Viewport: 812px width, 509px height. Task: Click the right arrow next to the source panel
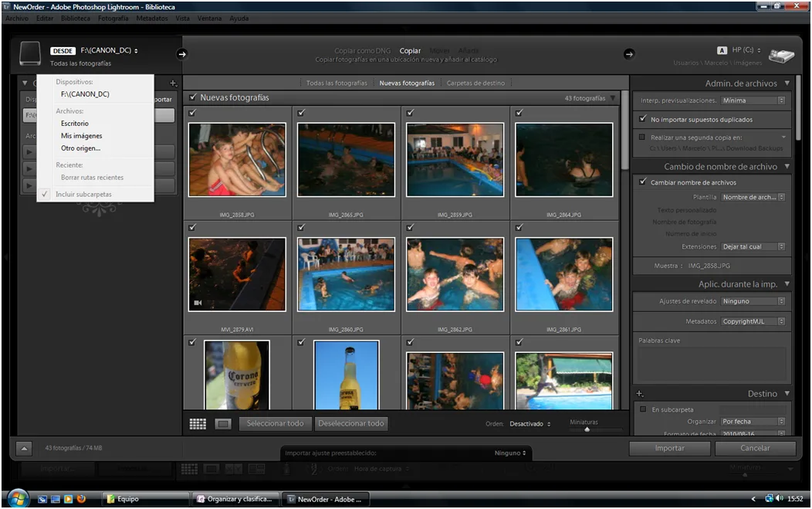click(183, 54)
